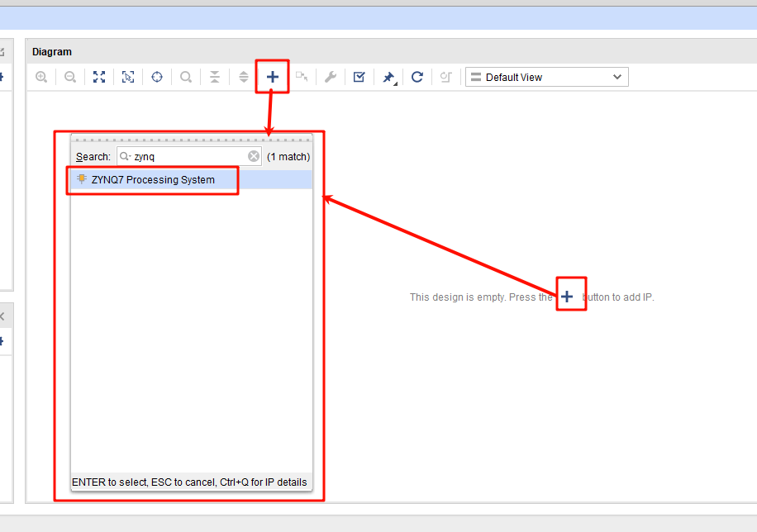Click the Pin toolbar icon

pos(389,78)
